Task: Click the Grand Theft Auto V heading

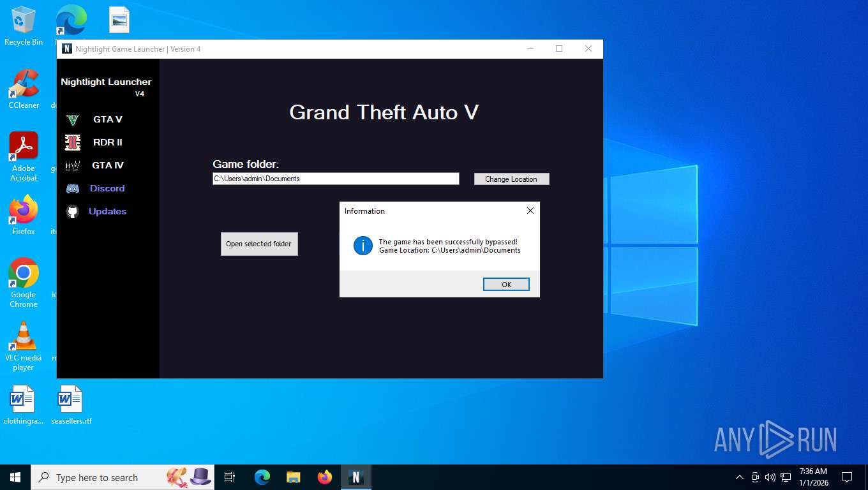Action: 384,112
